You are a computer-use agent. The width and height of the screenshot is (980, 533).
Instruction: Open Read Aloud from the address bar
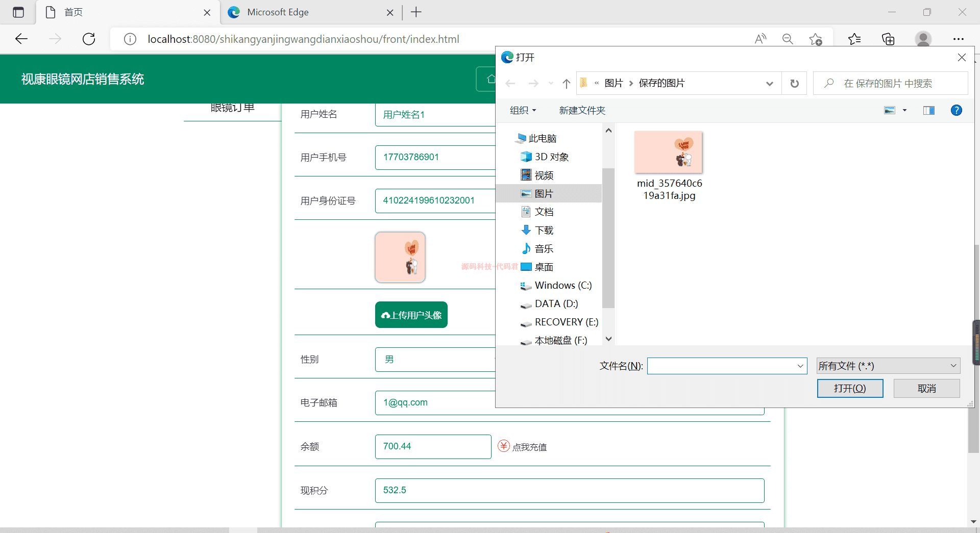(761, 39)
